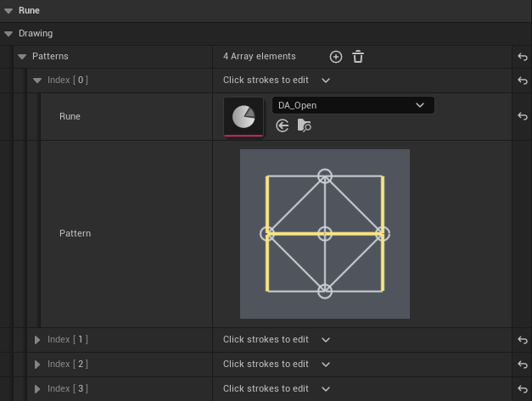
Task: Open the DA_Open asset thumbnail
Action: pos(244,117)
